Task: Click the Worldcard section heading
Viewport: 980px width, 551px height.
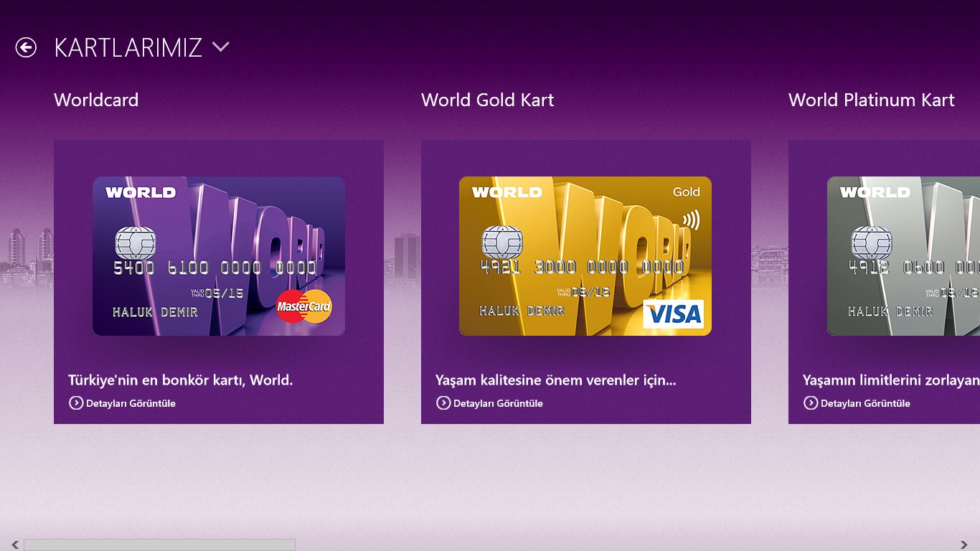Action: 96,100
